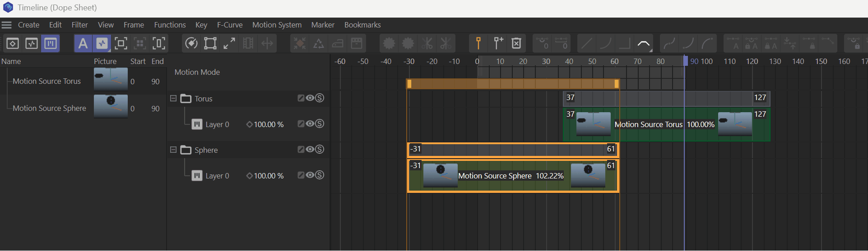
Task: Toggle eye icon of Sphere's Layer 0
Action: [310, 175]
